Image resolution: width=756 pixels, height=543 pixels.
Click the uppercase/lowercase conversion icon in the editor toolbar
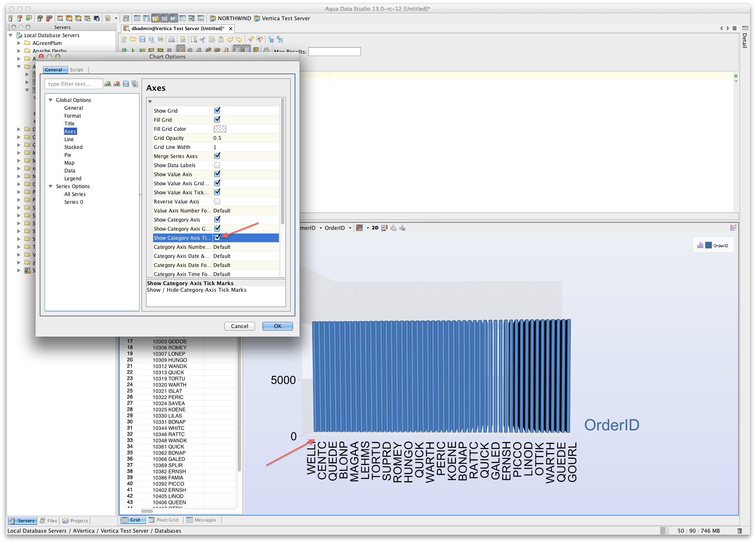[271, 40]
